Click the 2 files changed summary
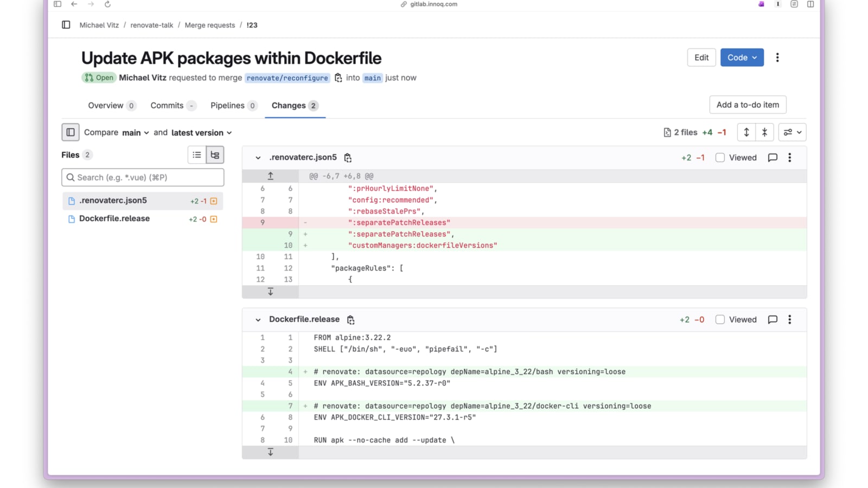 point(680,132)
